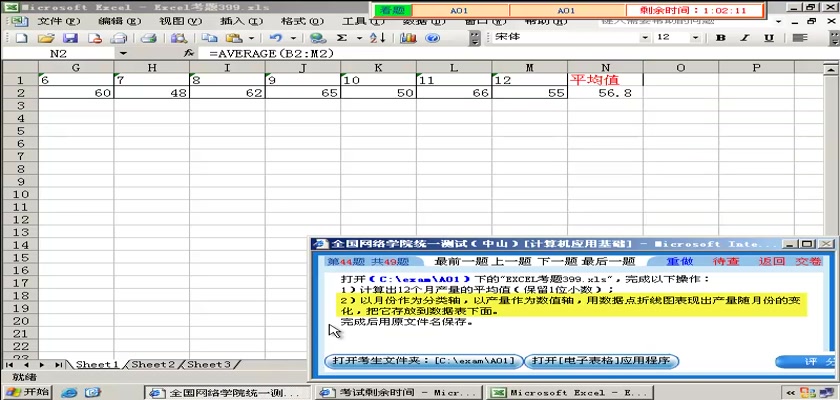This screenshot has height=400, width=840.
Task: Switch to the Sheet3 tab
Action: [x=209, y=364]
